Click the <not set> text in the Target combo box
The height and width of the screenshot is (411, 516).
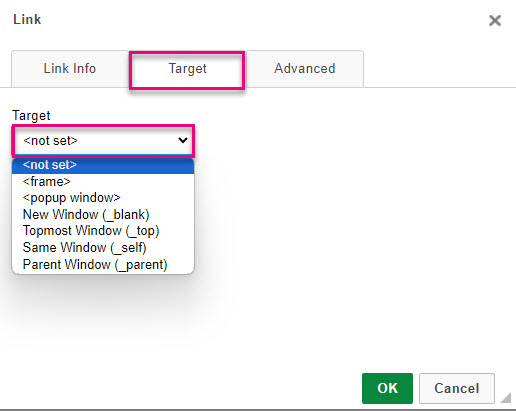tap(50, 140)
